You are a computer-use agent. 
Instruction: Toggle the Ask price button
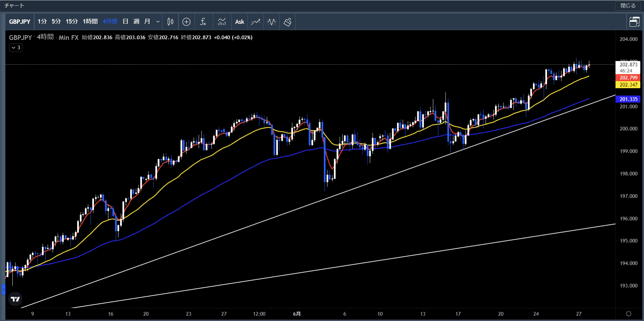(x=239, y=22)
